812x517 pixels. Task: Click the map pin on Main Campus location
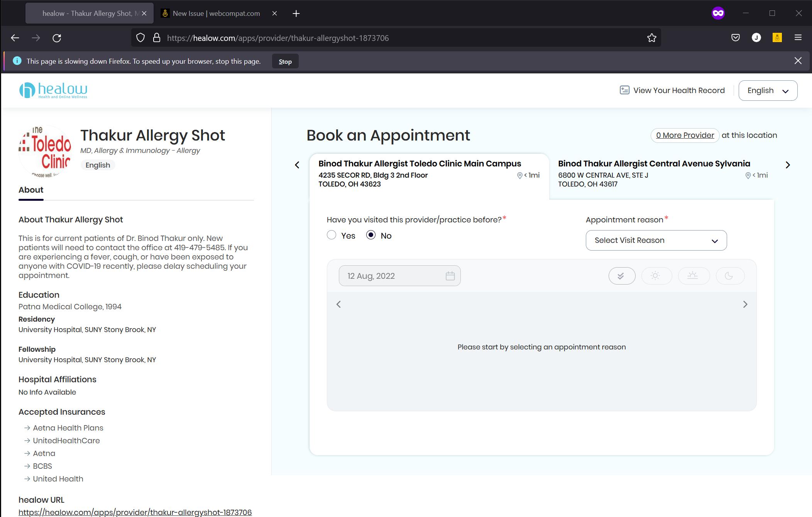(519, 176)
